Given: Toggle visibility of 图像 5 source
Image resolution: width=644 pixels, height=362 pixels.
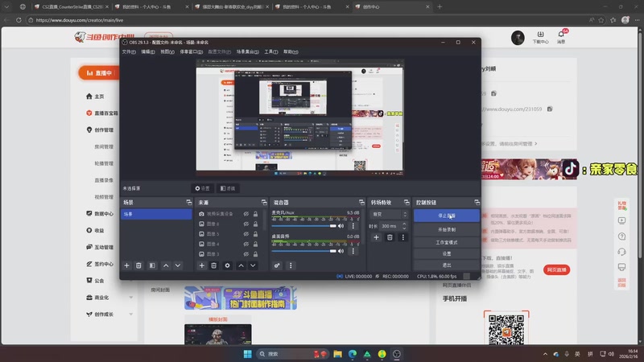Looking at the screenshot, I should click(246, 234).
